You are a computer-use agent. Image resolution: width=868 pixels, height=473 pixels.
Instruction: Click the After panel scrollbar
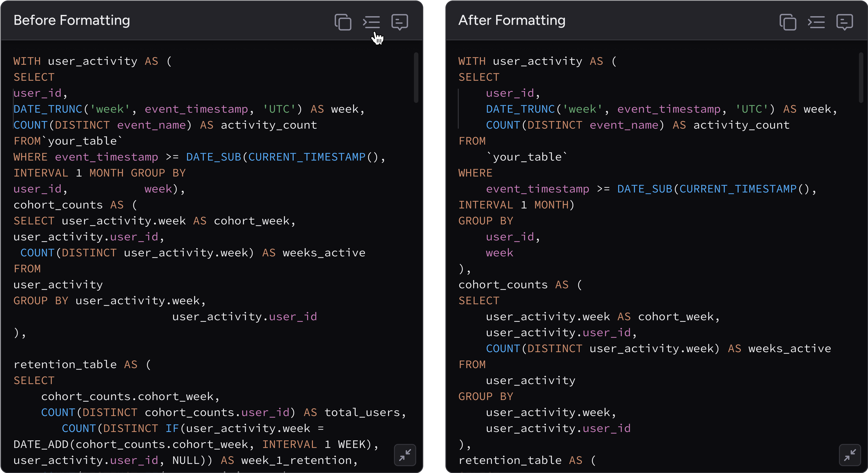point(861,78)
